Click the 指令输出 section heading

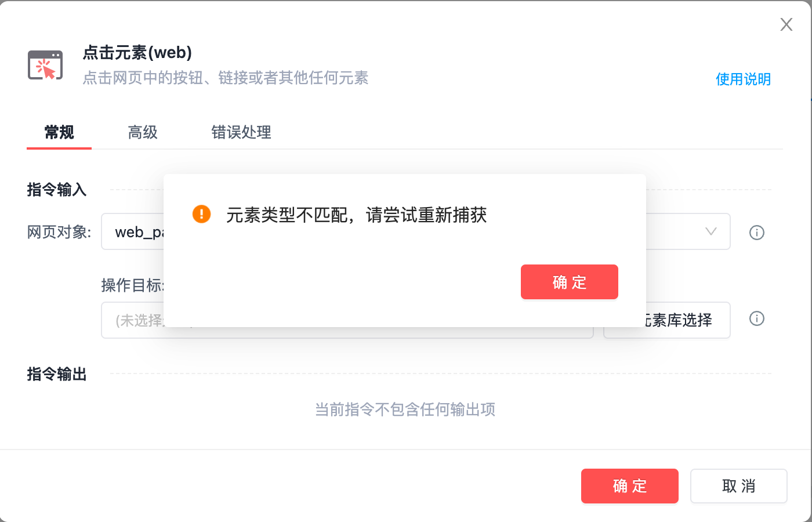[57, 374]
